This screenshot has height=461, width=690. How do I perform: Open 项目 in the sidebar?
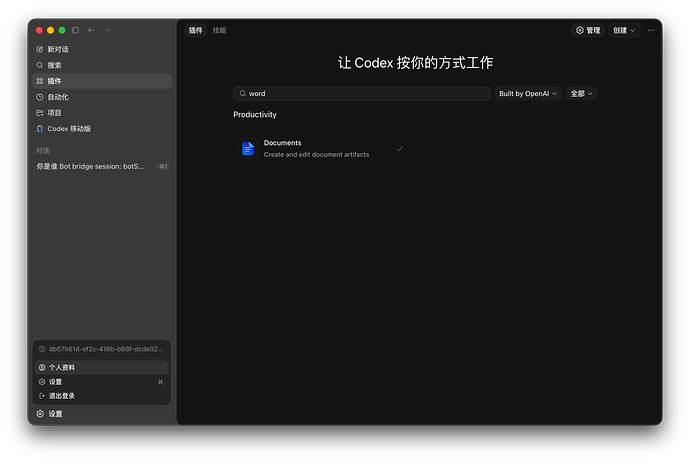[x=102, y=113]
